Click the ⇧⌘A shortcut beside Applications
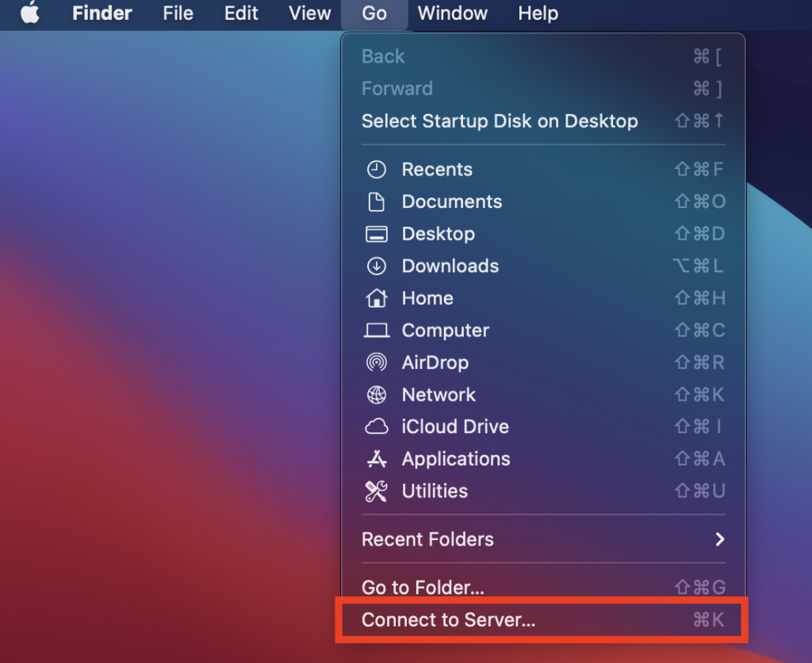The image size is (812, 663). 699,459
